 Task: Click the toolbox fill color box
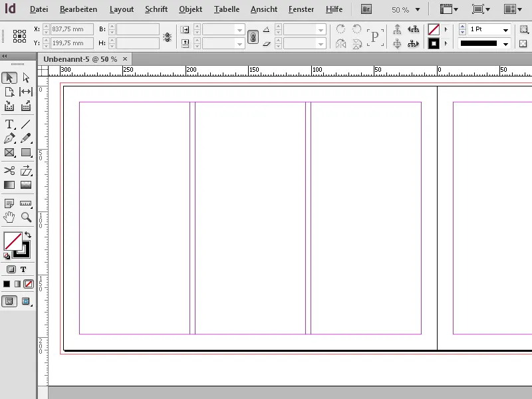pos(13,241)
